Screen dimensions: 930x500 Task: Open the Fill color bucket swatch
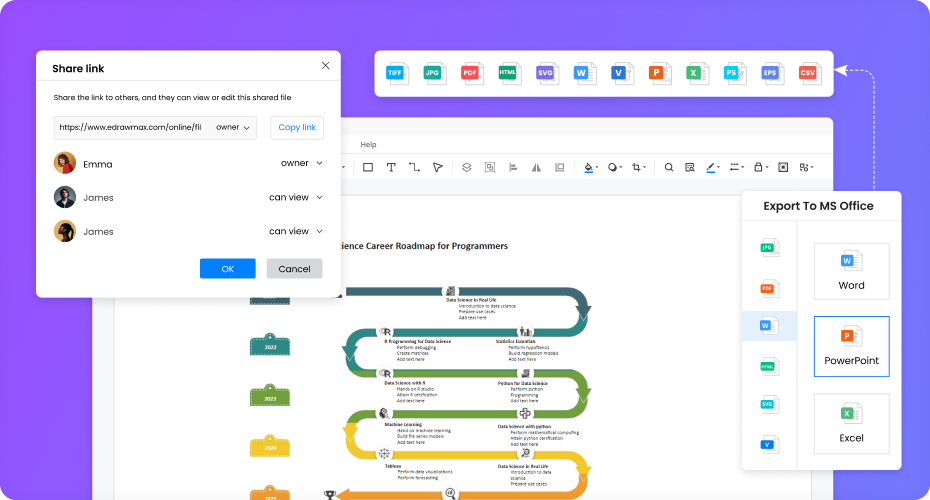pos(588,167)
